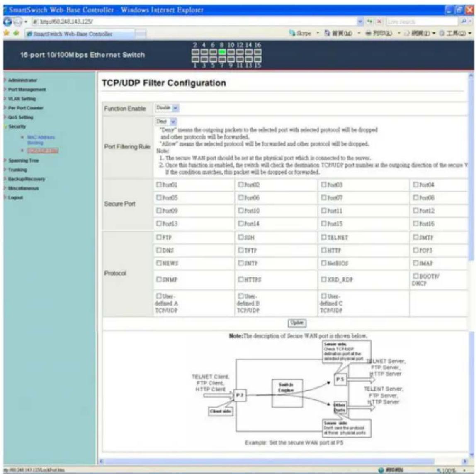This screenshot has height=474, width=476.
Task: Open the highlighted TCP/UDP Filter link
Action: coord(42,150)
